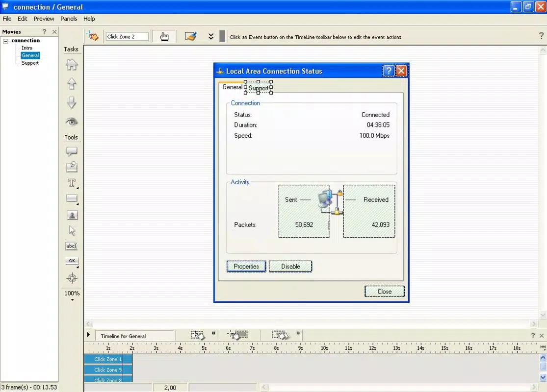Screen dimensions: 547x392
Task: Open the Help menu
Action: tap(89, 19)
